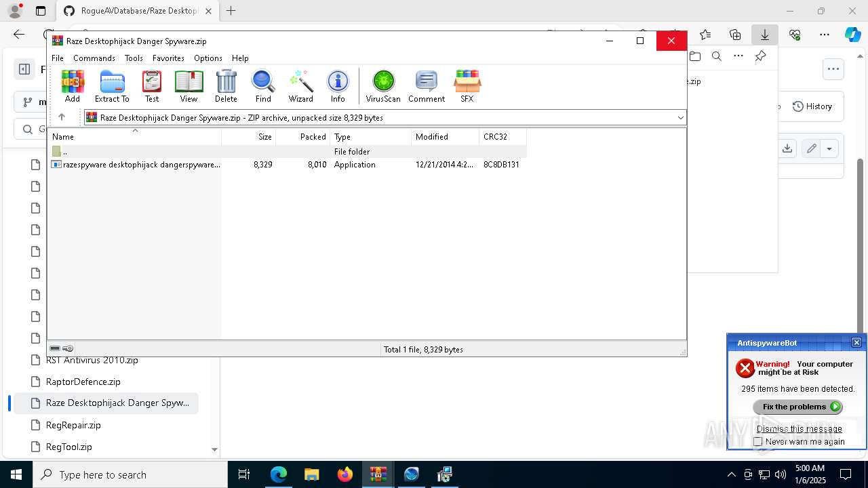Click the Extract To toolbar icon
Image resolution: width=868 pixels, height=488 pixels.
[x=112, y=86]
